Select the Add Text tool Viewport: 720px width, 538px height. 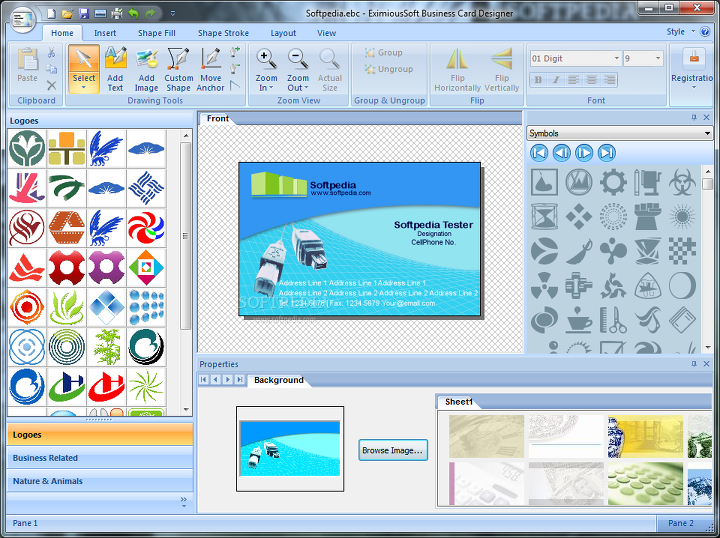(115, 69)
